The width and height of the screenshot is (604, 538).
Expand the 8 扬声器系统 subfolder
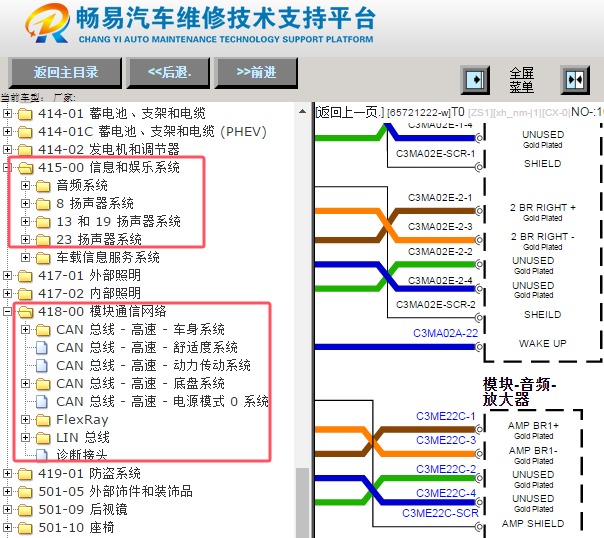[25, 203]
